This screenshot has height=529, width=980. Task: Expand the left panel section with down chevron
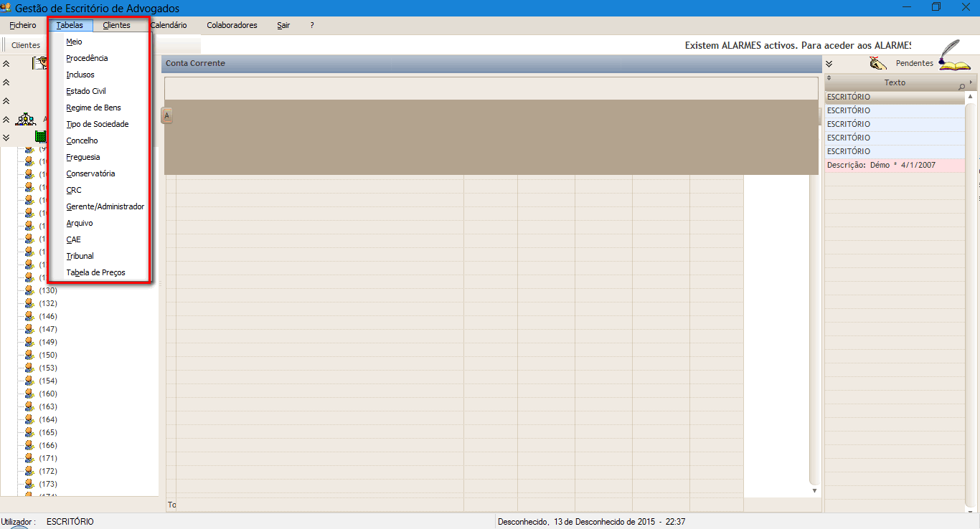[x=6, y=137]
